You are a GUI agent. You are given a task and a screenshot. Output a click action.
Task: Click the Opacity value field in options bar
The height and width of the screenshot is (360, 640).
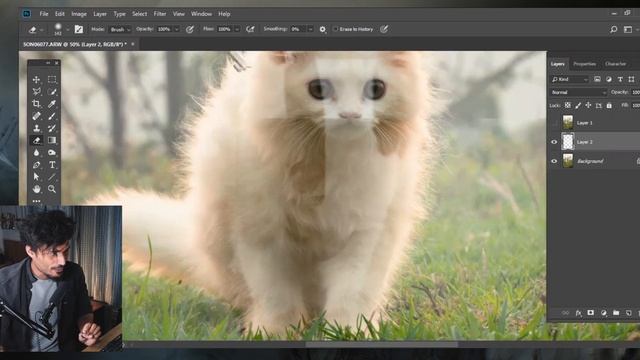click(x=164, y=29)
